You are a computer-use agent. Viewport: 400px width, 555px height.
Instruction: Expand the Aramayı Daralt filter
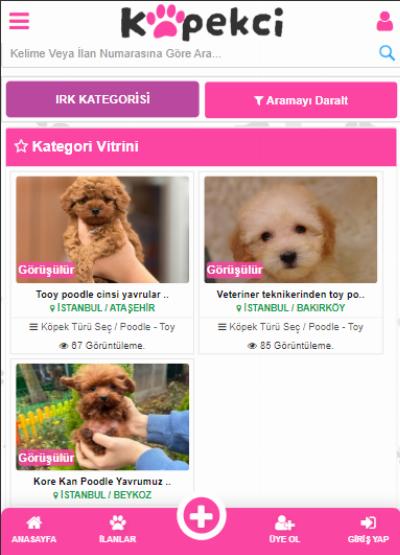(301, 100)
